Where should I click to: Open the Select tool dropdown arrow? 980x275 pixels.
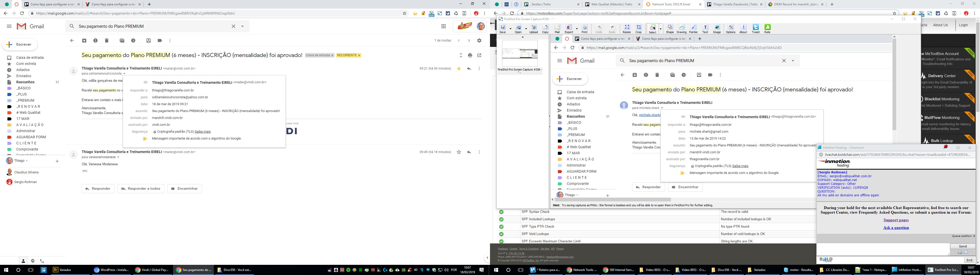[x=660, y=29]
